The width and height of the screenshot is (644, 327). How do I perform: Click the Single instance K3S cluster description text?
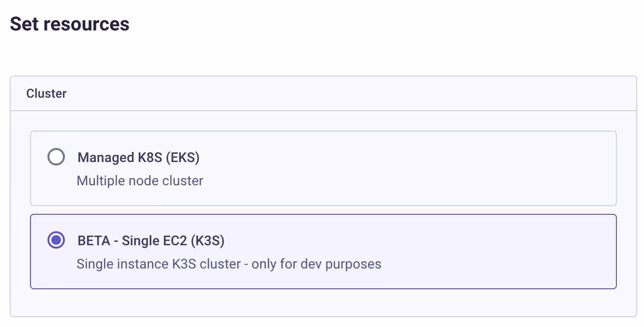tap(229, 264)
